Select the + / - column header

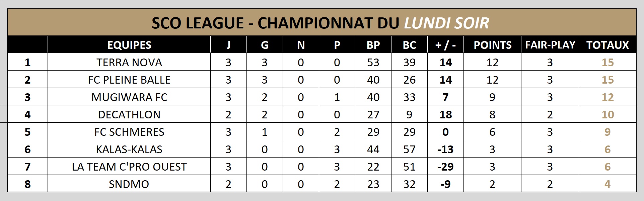pos(445,45)
